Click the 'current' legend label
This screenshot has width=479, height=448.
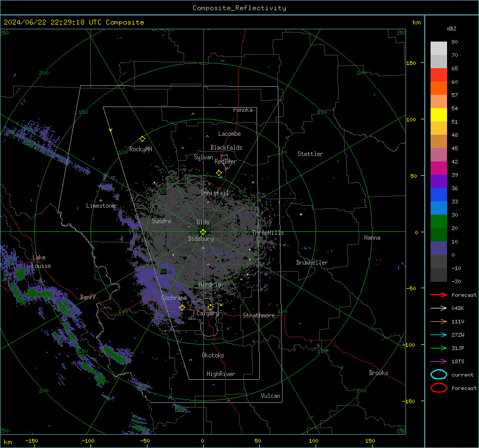[463, 374]
